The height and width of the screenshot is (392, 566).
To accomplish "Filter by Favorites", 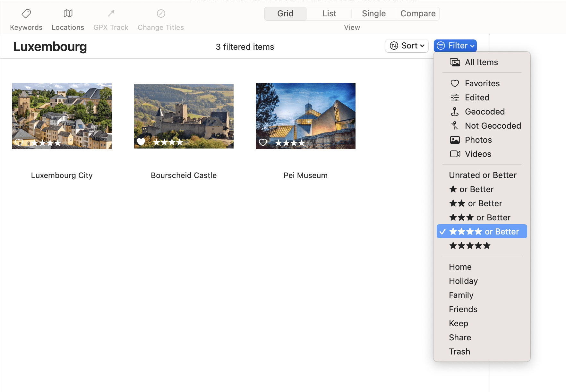I will click(x=482, y=83).
